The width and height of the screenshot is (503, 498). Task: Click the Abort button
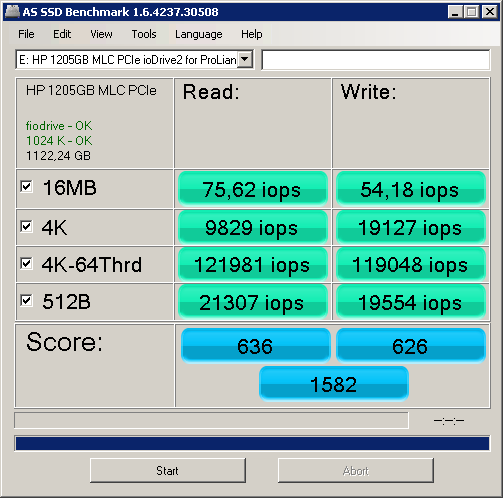356,470
